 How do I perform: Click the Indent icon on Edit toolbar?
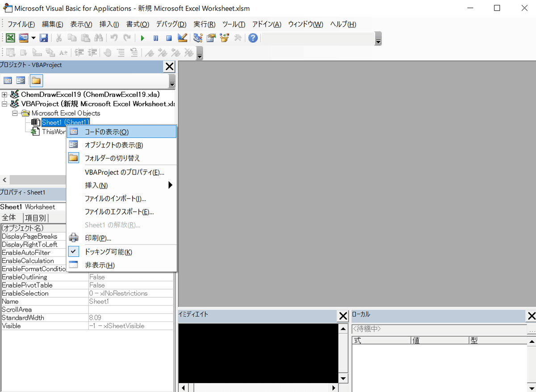(79, 53)
